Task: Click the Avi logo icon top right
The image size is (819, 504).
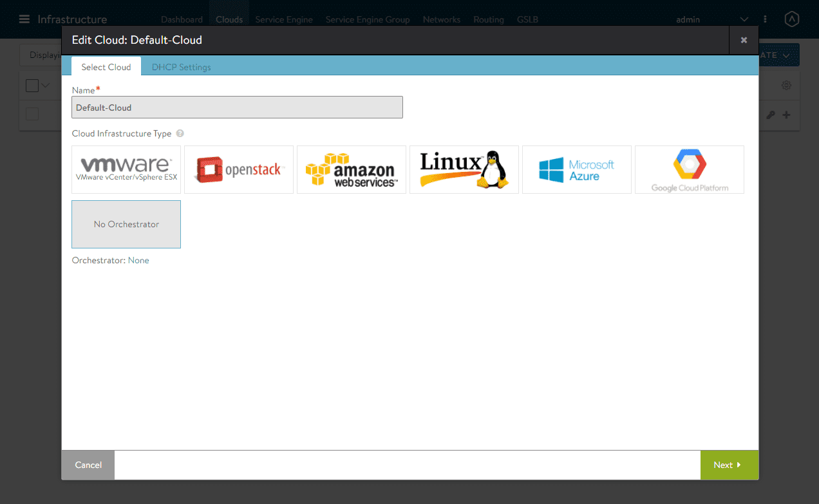Action: 792,19
